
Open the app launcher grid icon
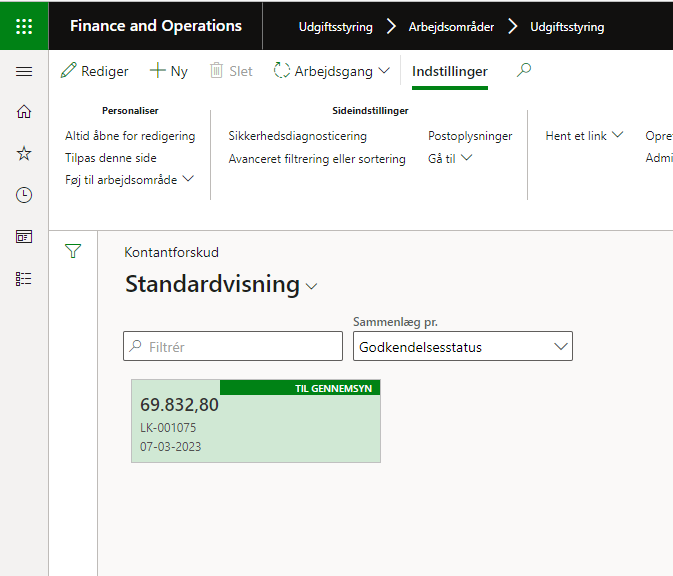(x=24, y=26)
